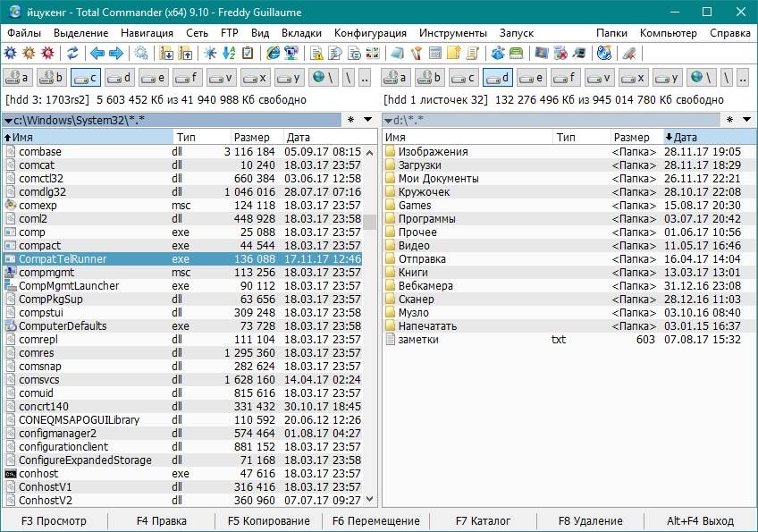Image resolution: width=758 pixels, height=532 pixels.
Task: Open the Выделение menu
Action: pos(80,33)
